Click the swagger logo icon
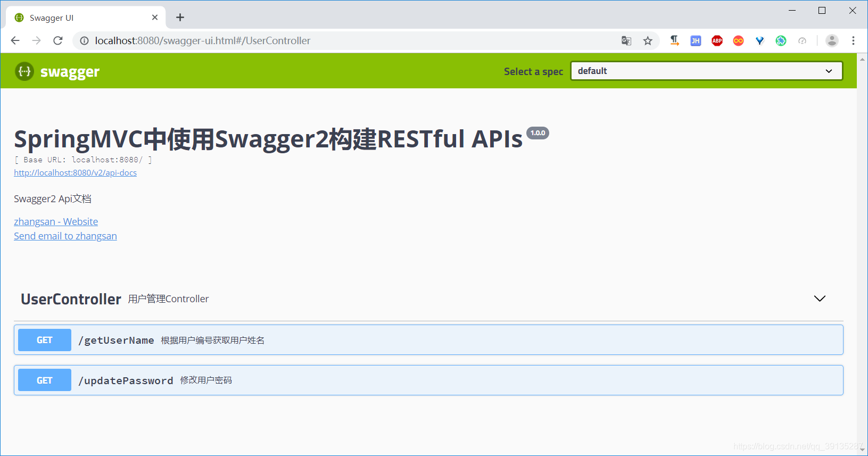The height and width of the screenshot is (456, 868). coord(24,71)
